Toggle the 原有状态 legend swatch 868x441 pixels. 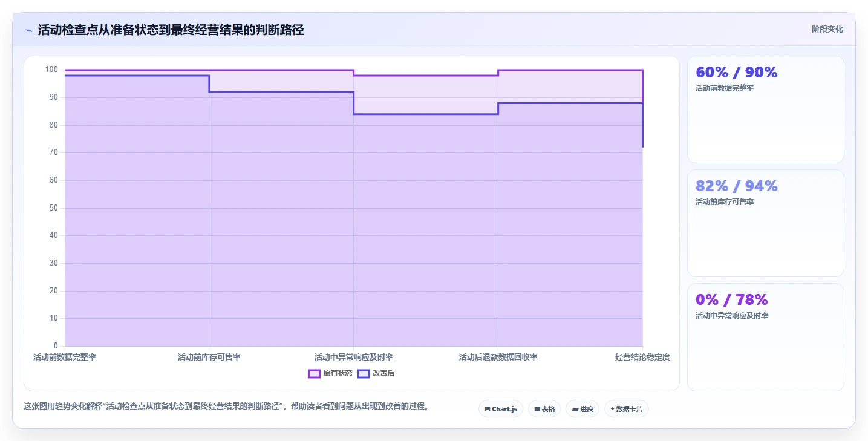click(314, 374)
